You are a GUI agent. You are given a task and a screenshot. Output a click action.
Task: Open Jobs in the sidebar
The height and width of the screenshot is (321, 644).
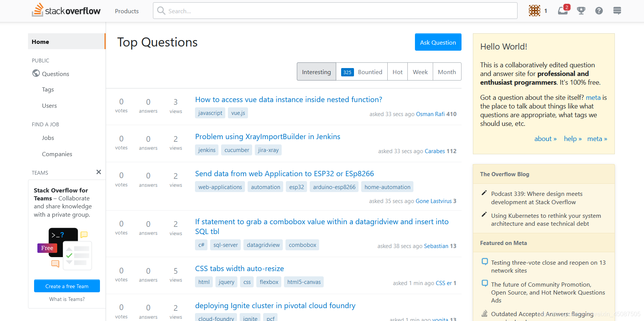click(x=48, y=138)
